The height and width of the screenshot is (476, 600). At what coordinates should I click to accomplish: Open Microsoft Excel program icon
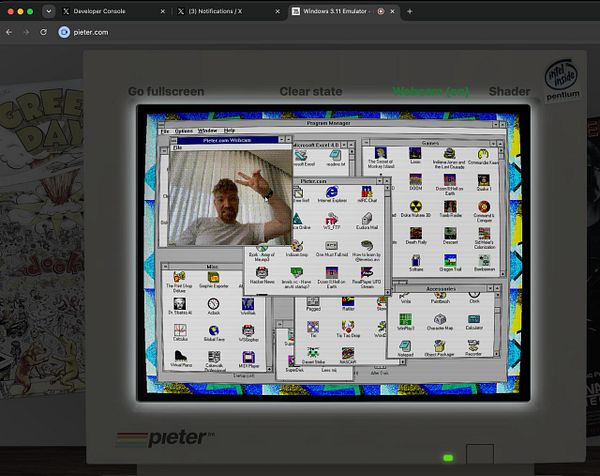point(302,158)
